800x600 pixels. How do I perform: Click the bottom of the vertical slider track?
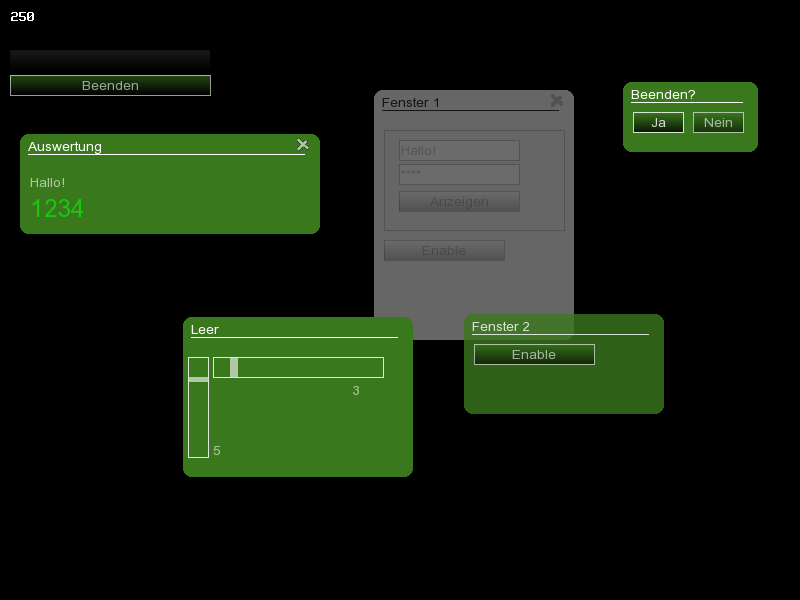198,450
